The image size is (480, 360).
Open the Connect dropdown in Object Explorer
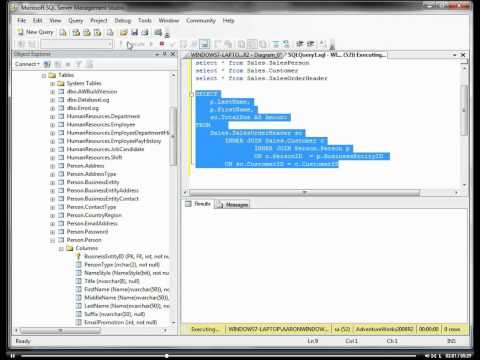[27, 64]
